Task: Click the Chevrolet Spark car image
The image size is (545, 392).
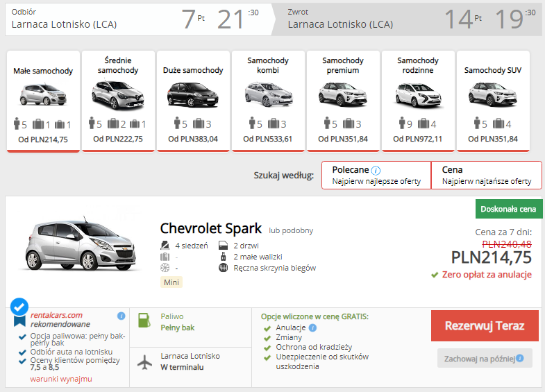Action: tap(81, 245)
